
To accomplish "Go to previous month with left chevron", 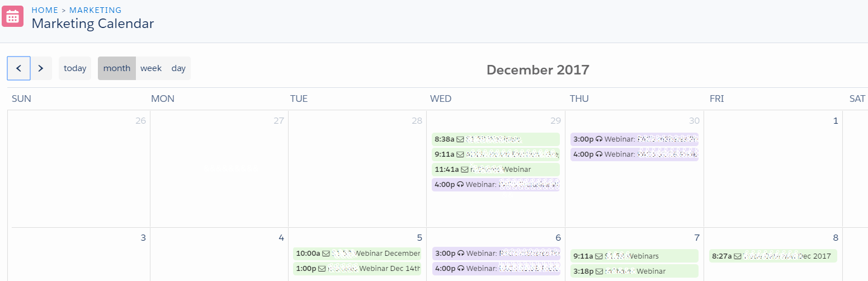I will point(18,68).
